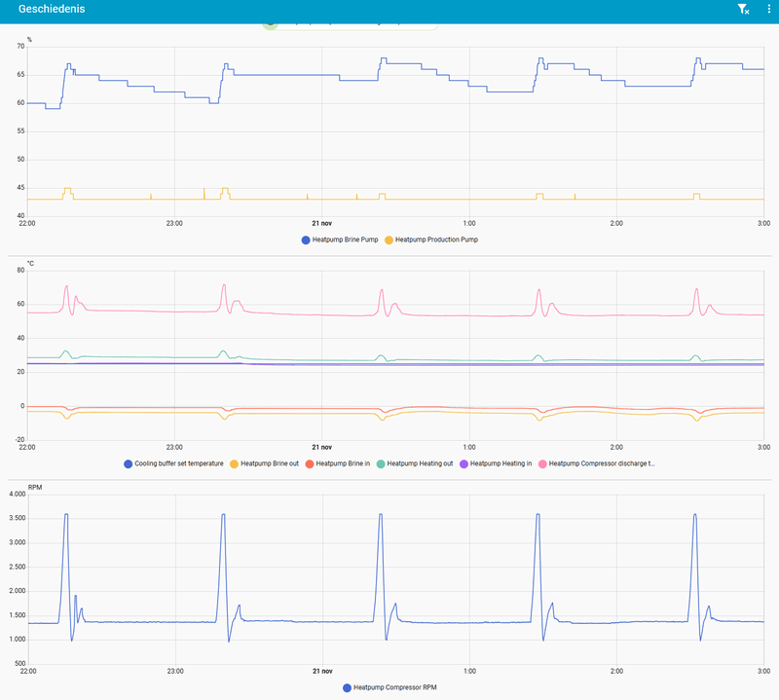The height and width of the screenshot is (700, 779).
Task: Click the blue dot beside Heatpump Compressor RPM
Action: coord(347,686)
